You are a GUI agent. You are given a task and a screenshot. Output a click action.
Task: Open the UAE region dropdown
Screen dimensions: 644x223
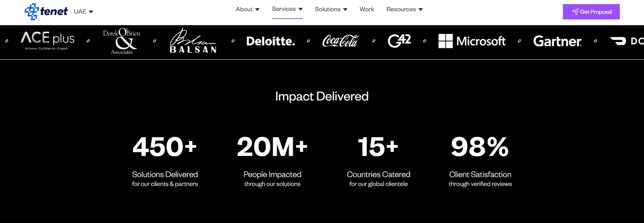pos(84,12)
